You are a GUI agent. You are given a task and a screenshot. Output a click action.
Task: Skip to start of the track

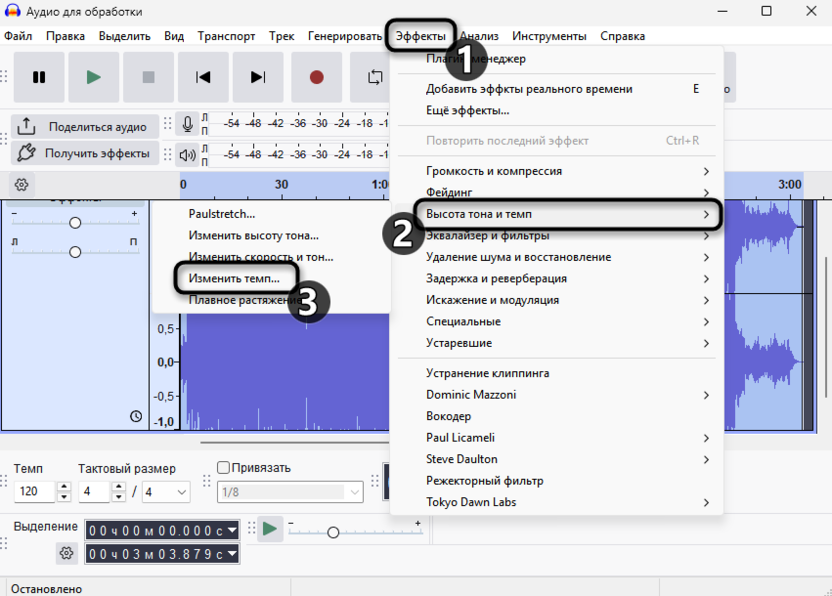pos(203,77)
